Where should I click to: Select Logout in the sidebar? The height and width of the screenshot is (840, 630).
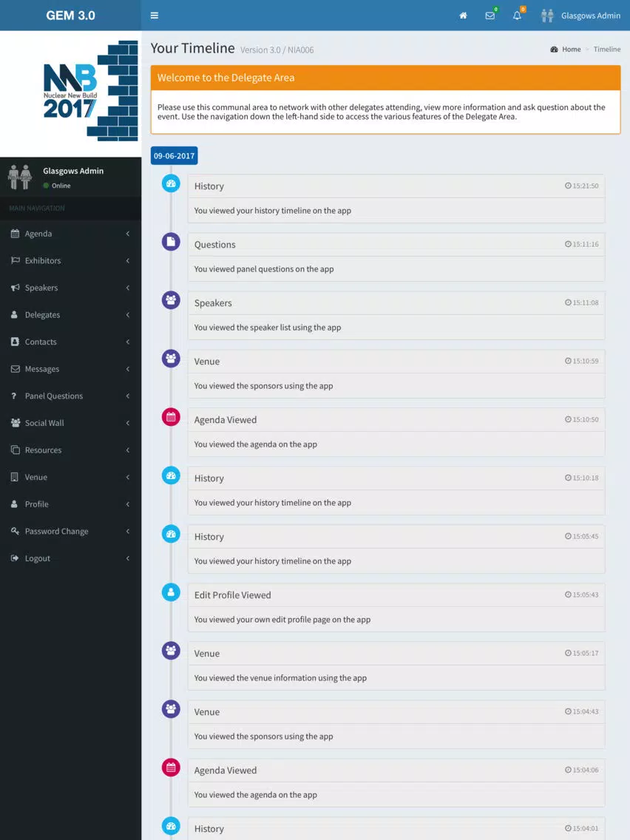pyautogui.click(x=71, y=558)
